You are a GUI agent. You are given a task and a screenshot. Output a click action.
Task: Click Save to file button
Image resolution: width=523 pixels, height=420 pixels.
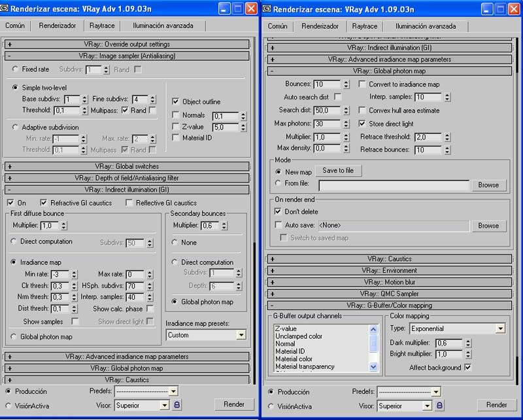pyautogui.click(x=338, y=171)
